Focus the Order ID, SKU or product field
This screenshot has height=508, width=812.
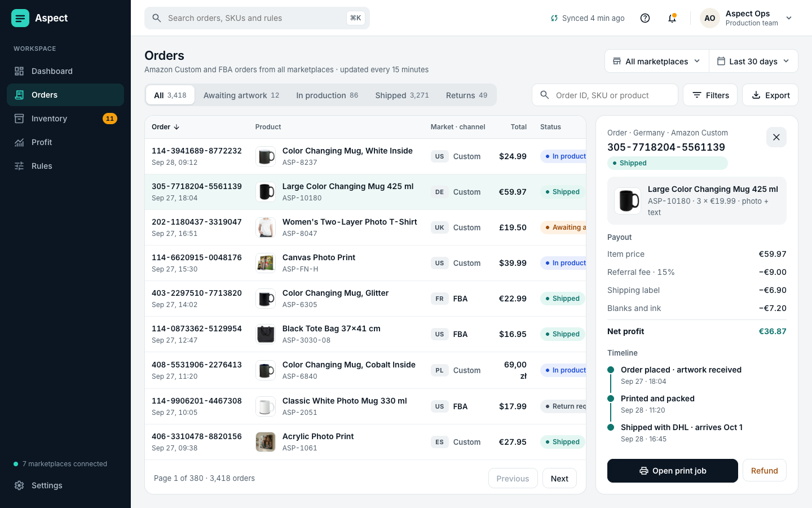pos(605,95)
